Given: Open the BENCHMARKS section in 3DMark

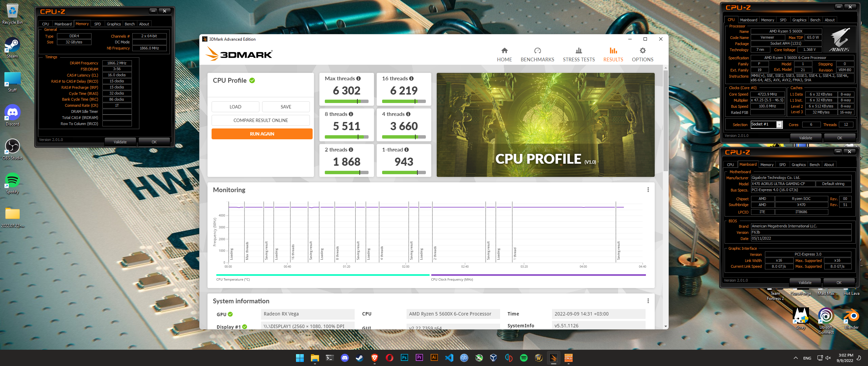Looking at the screenshot, I should 537,55.
